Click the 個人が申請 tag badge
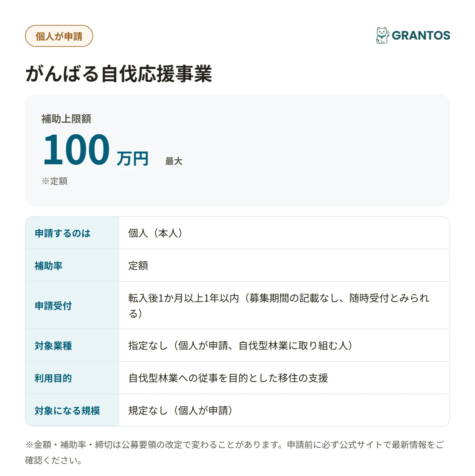This screenshot has width=475, height=476. (59, 36)
